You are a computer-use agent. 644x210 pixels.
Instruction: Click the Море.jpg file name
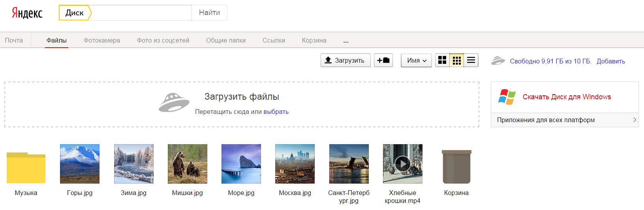(x=241, y=193)
